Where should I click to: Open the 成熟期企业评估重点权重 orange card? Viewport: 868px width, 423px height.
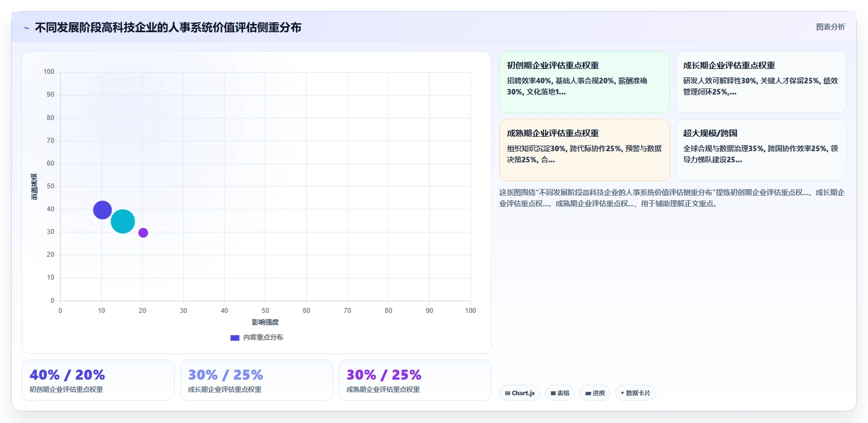[x=584, y=150]
